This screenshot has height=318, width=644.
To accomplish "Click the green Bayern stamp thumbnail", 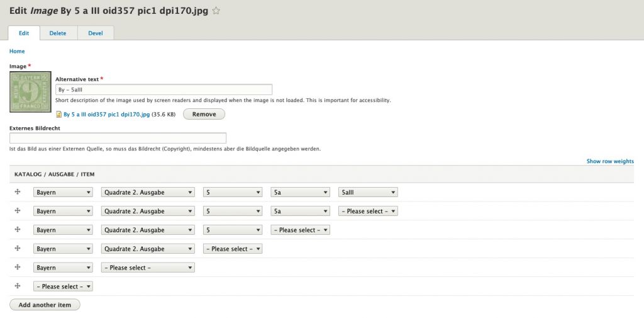I will pos(30,92).
